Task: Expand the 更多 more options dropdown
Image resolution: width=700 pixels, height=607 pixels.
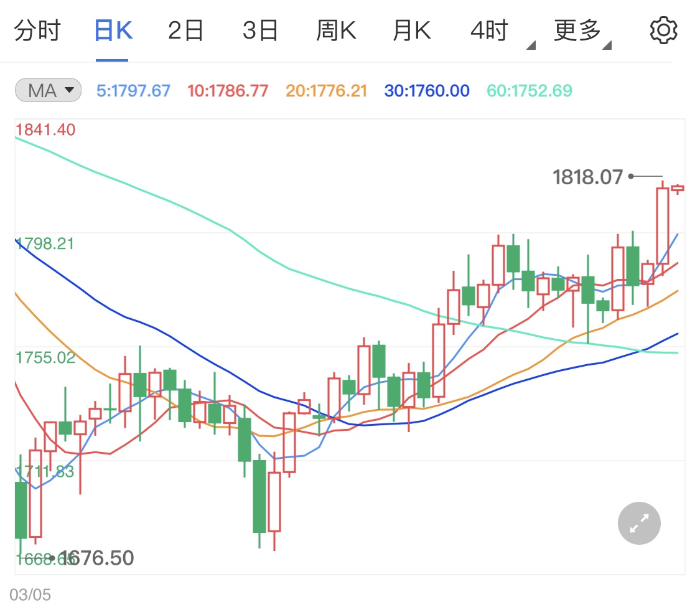Action: 582,32
